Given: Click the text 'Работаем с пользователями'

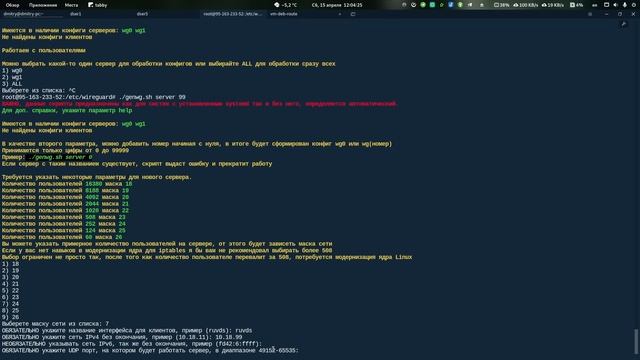Looking at the screenshot, I should [x=44, y=51].
